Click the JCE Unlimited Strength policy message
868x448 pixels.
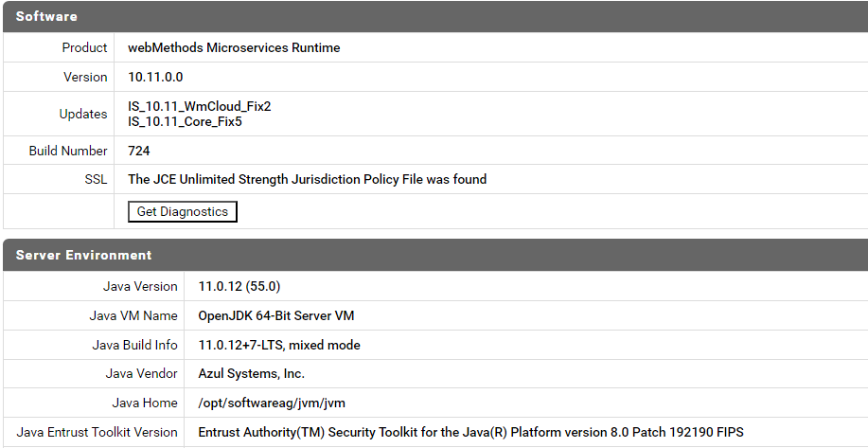(x=307, y=179)
